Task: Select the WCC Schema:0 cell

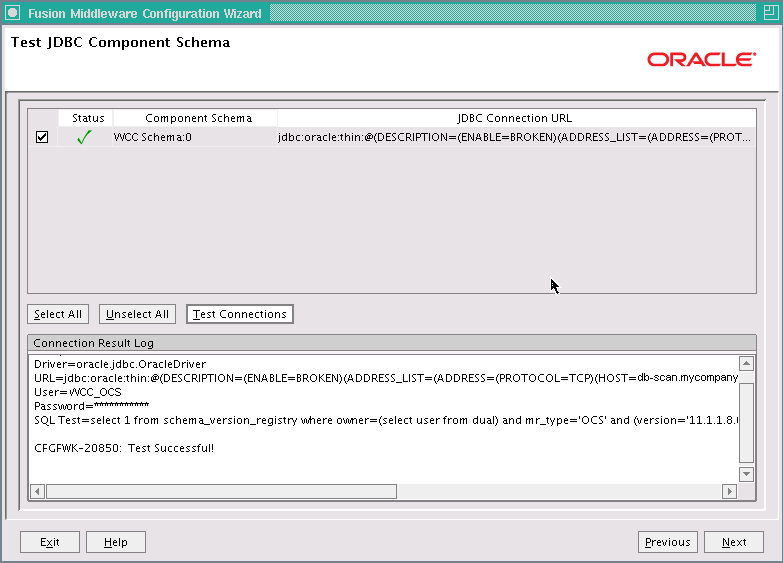Action: [x=195, y=137]
